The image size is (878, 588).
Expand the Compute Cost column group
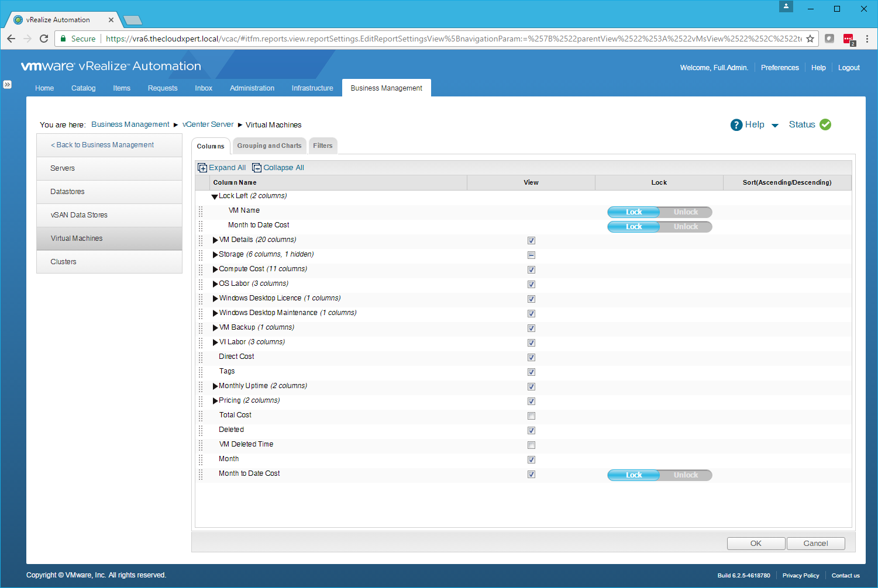pyautogui.click(x=215, y=269)
